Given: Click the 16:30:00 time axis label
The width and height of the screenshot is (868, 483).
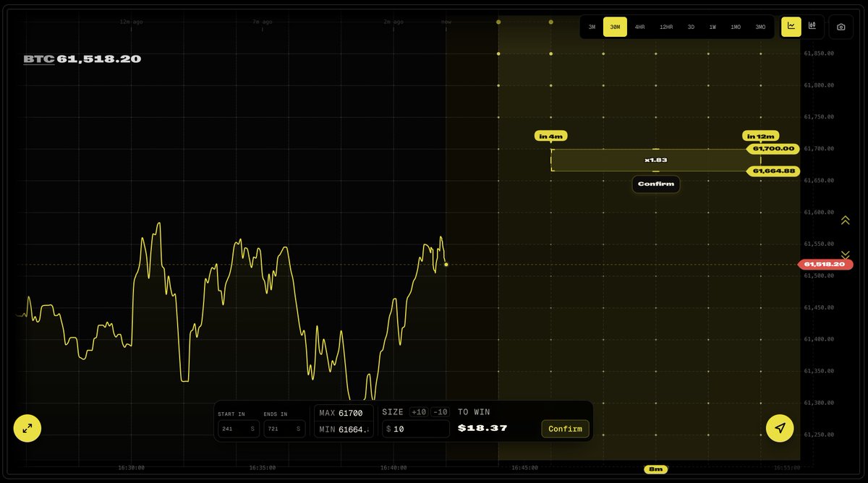Looking at the screenshot, I should [131, 468].
